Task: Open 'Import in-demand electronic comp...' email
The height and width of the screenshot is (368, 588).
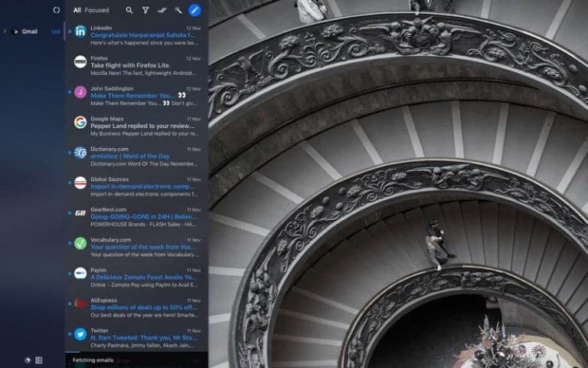Action: pos(142,186)
